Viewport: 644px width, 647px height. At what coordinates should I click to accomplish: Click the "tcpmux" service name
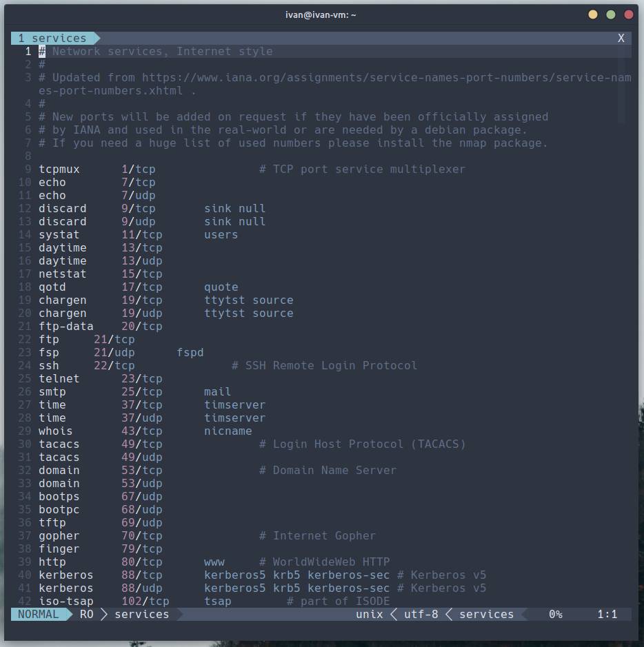pyautogui.click(x=59, y=169)
